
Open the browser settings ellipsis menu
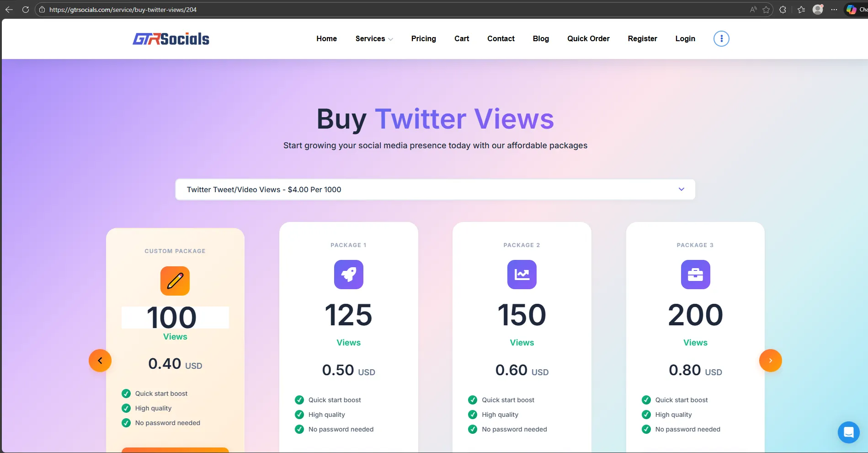834,9
